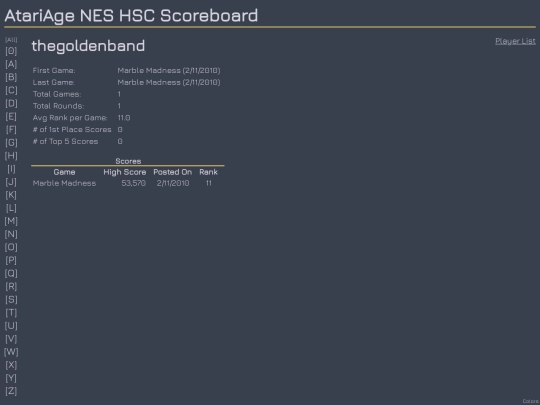Filter players by letter [N]
Screen dimensions: 540x405
click(11, 234)
